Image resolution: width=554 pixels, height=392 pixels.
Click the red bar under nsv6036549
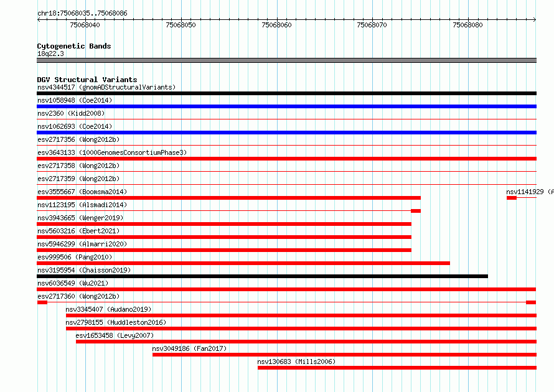pyautogui.click(x=286, y=289)
